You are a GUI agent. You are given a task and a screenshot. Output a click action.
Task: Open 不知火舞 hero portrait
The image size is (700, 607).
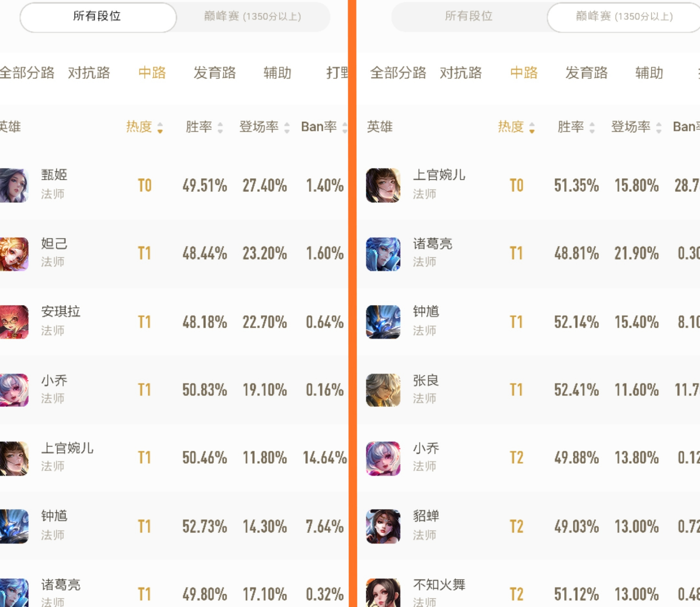[x=383, y=593]
